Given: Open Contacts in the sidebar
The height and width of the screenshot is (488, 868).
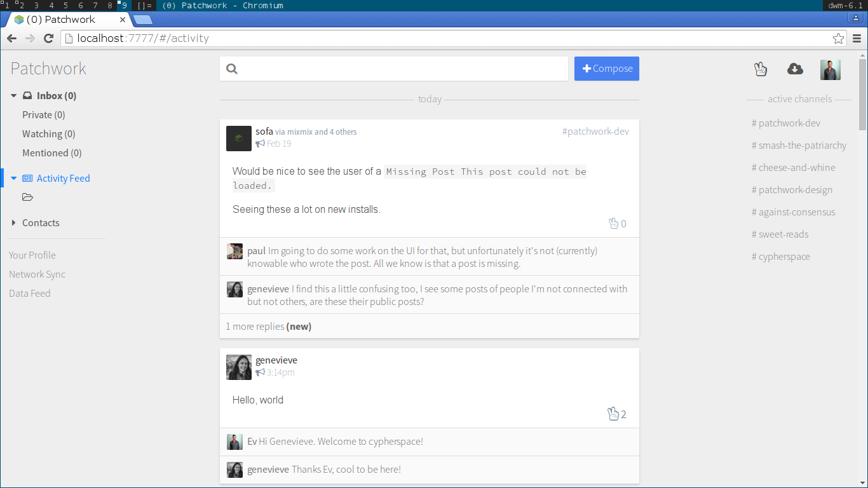Looking at the screenshot, I should [x=41, y=223].
